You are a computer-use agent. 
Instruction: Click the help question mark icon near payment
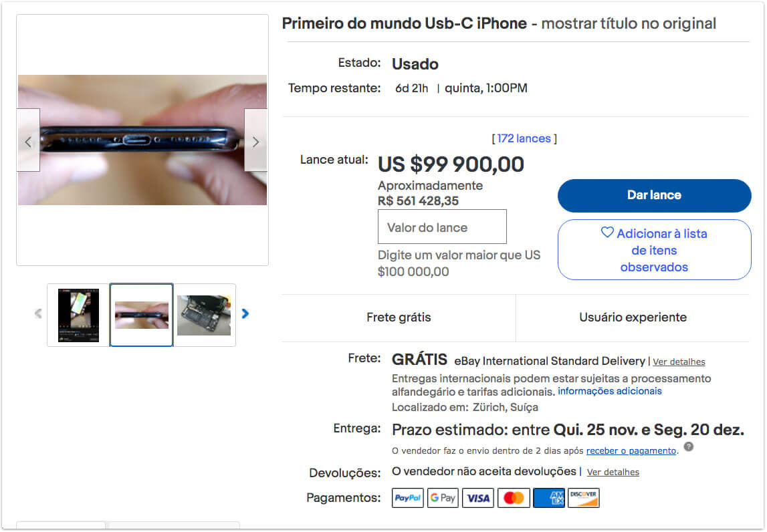688,446
